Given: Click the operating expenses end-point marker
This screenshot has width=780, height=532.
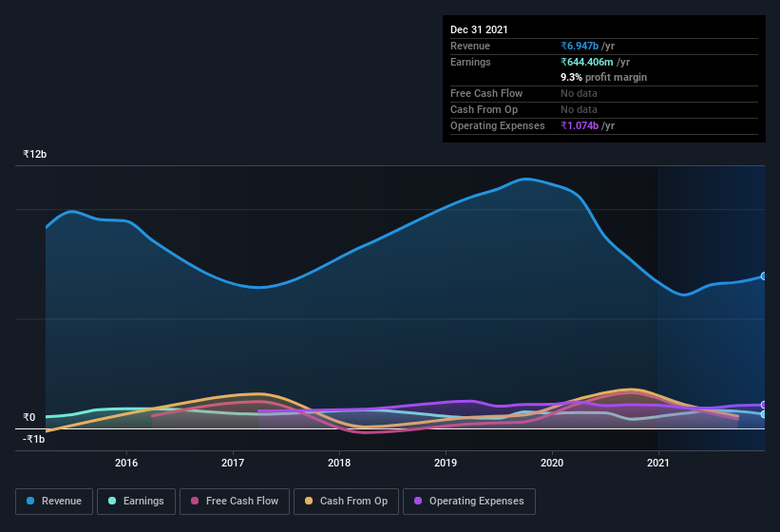Looking at the screenshot, I should tap(764, 405).
